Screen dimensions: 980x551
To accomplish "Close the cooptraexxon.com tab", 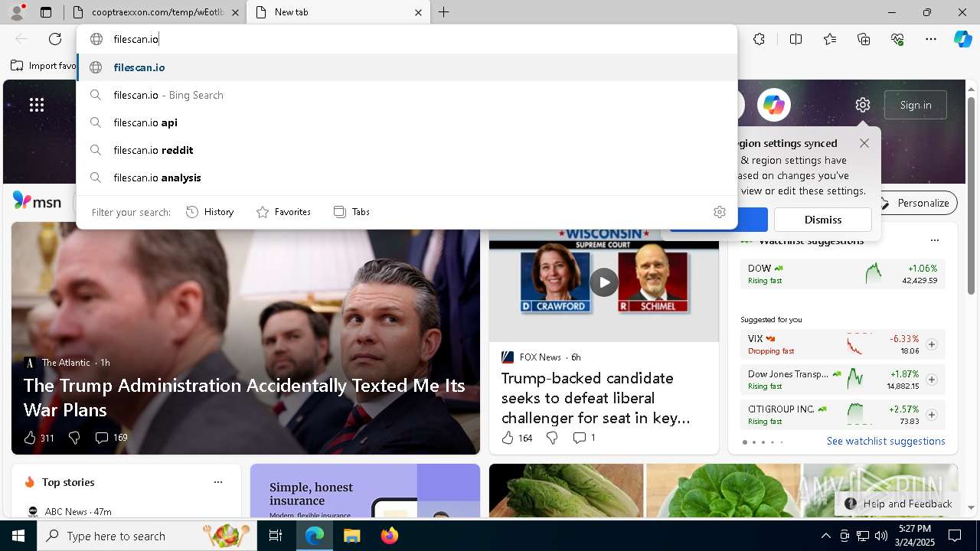I will pyautogui.click(x=235, y=12).
